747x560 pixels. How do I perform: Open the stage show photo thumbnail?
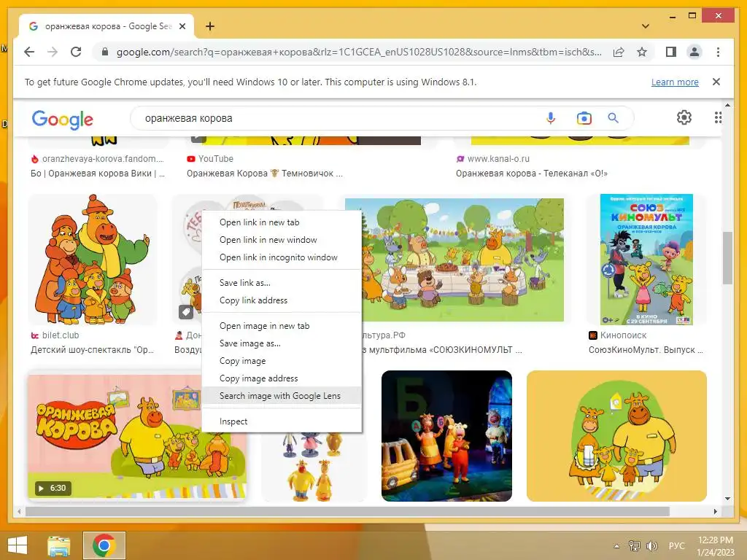[x=447, y=436]
